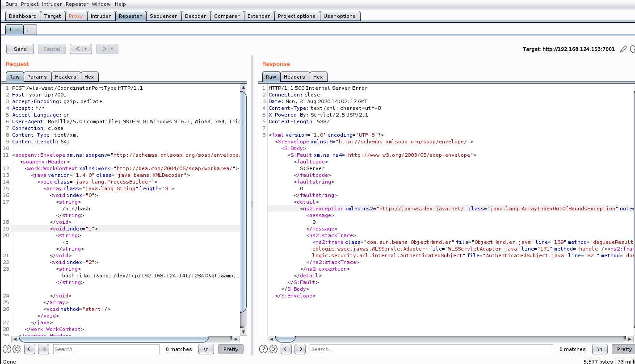Click the Cancel button

(52, 49)
